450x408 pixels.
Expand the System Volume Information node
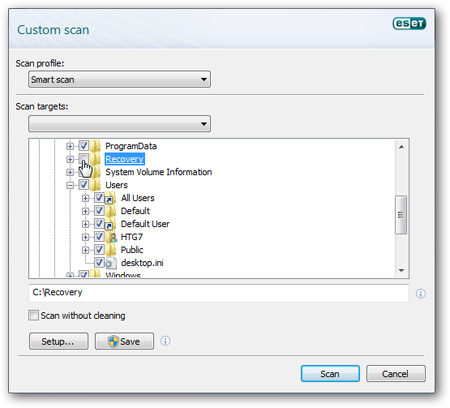[x=70, y=172]
